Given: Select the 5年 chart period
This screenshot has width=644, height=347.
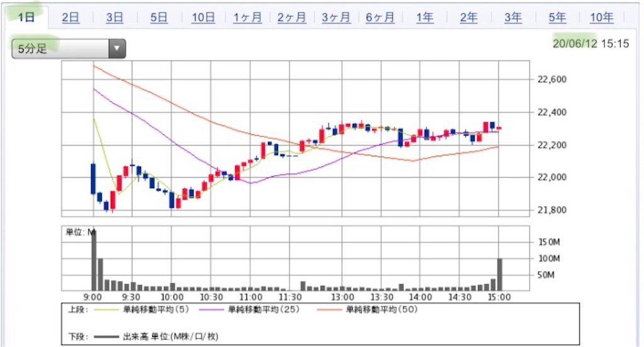Looking at the screenshot, I should [557, 17].
